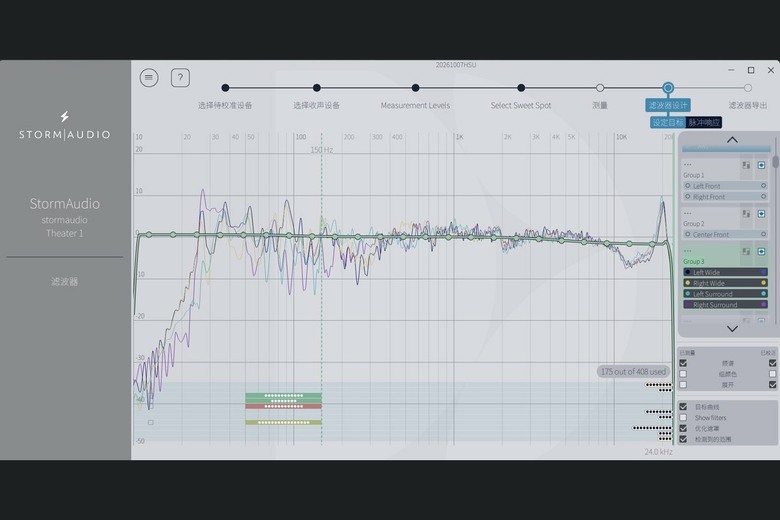Switch to the 脉冲响应 sub-tab
Viewport: 780px width, 520px height.
[704, 122]
